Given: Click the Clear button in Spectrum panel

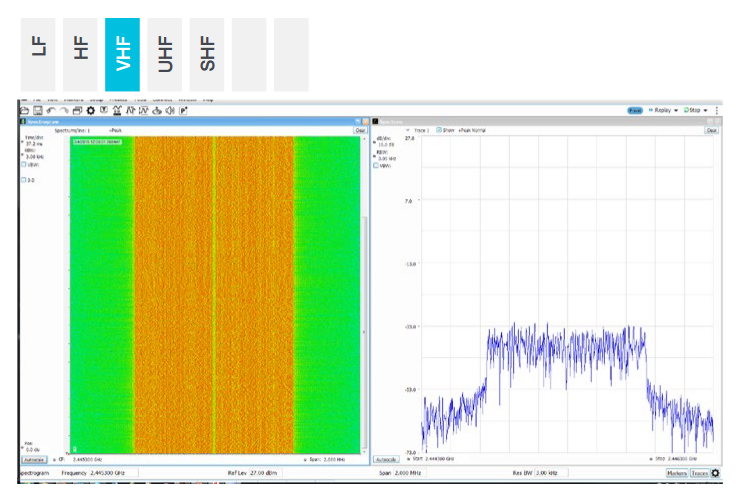Looking at the screenshot, I should (x=711, y=130).
